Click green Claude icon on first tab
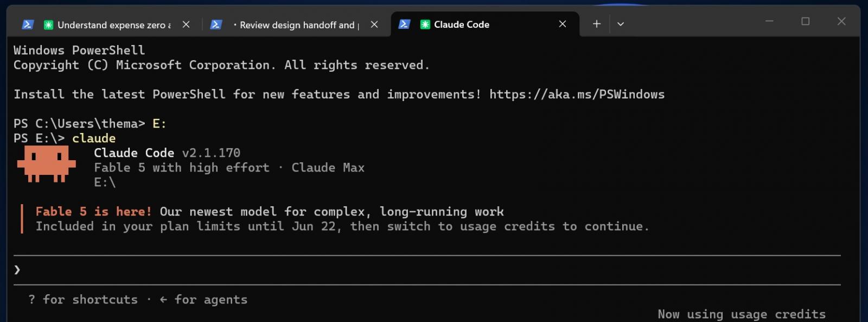The height and width of the screenshot is (322, 868). click(48, 24)
